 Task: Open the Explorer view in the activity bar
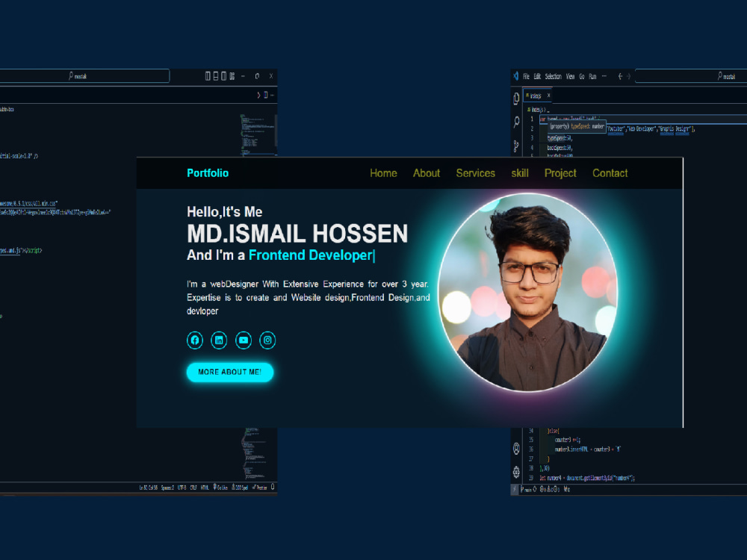[515, 97]
